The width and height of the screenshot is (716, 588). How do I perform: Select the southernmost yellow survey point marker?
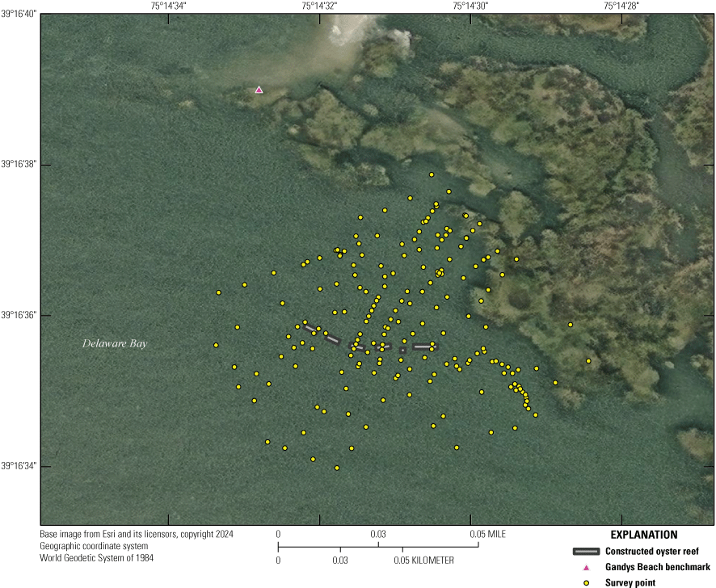335,467
